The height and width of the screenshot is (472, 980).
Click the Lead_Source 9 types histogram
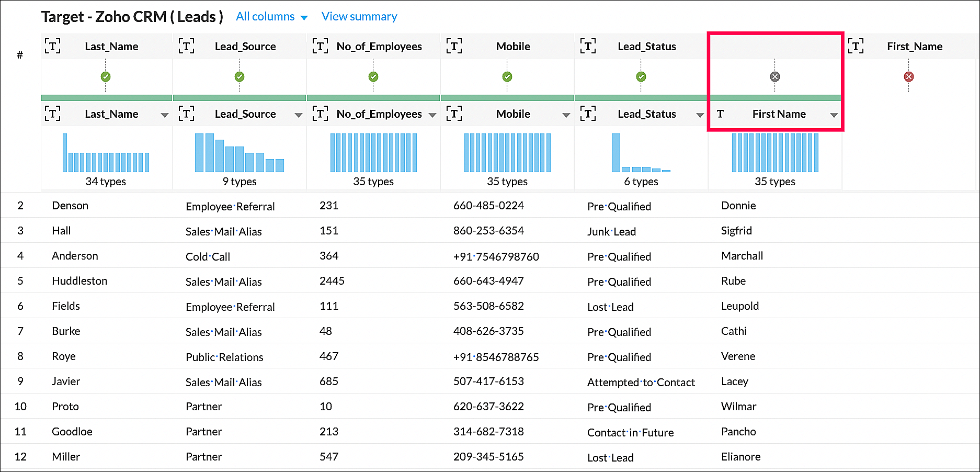240,153
